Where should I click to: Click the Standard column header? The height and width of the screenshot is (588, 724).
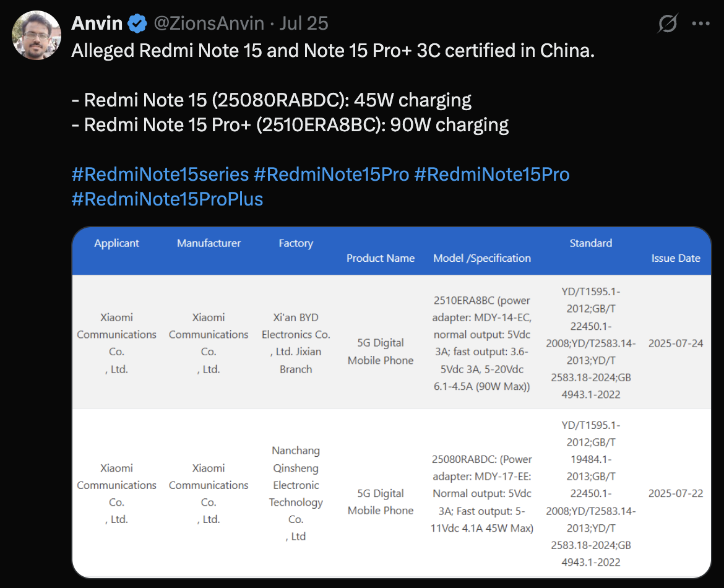coord(590,243)
